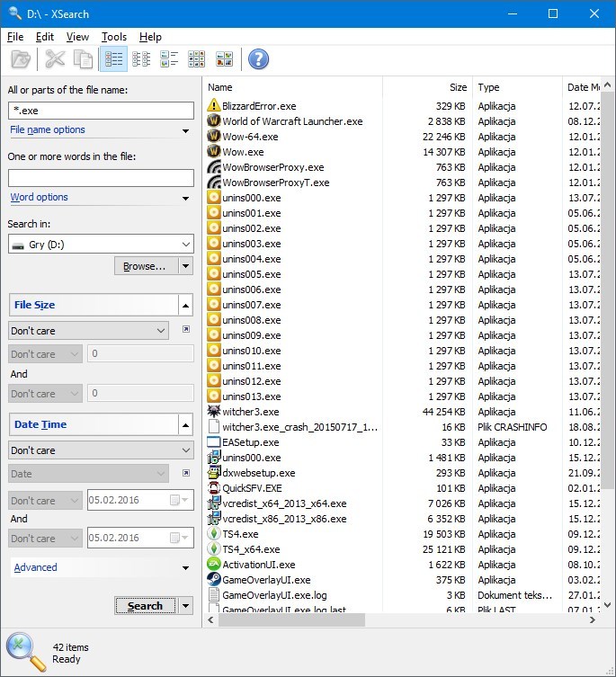The width and height of the screenshot is (616, 677).
Task: Click the EASetup.exe icon
Action: click(x=214, y=441)
